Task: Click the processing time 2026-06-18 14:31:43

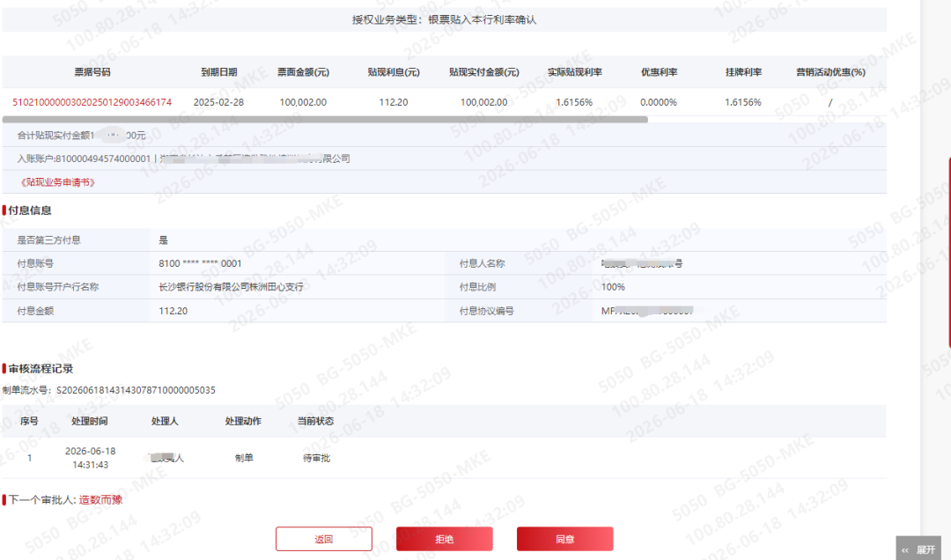Action: coord(91,458)
